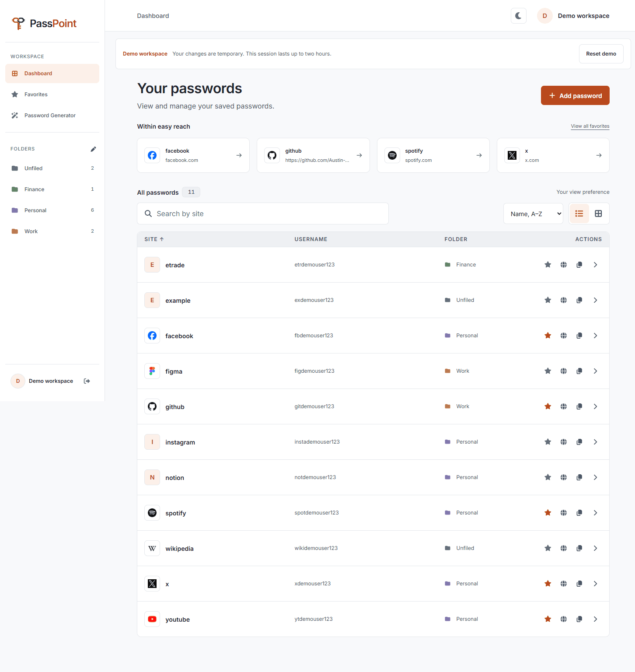Viewport: 635px width, 672px height.
Task: Click the wikipedia W icon
Action: [152, 548]
